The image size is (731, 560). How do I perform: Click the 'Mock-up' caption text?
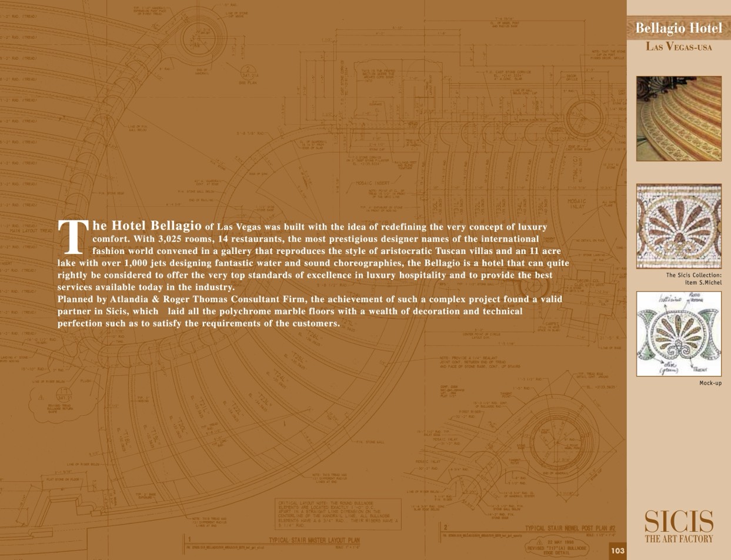point(710,383)
